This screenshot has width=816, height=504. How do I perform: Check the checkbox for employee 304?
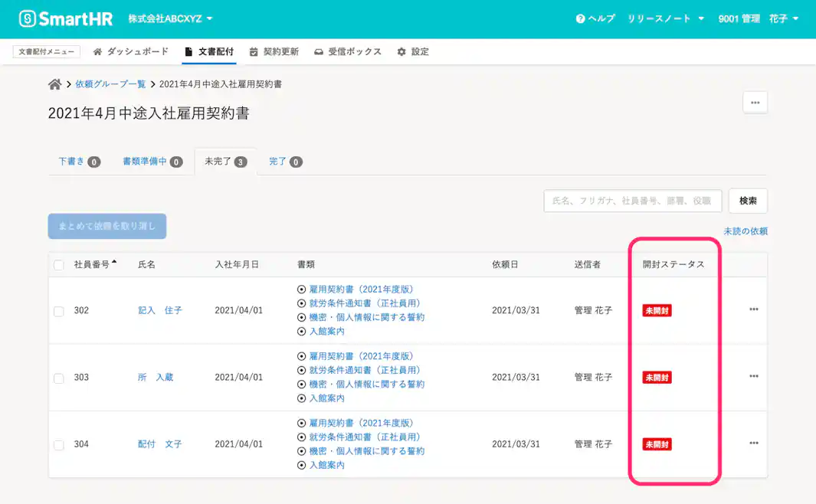[x=58, y=443]
